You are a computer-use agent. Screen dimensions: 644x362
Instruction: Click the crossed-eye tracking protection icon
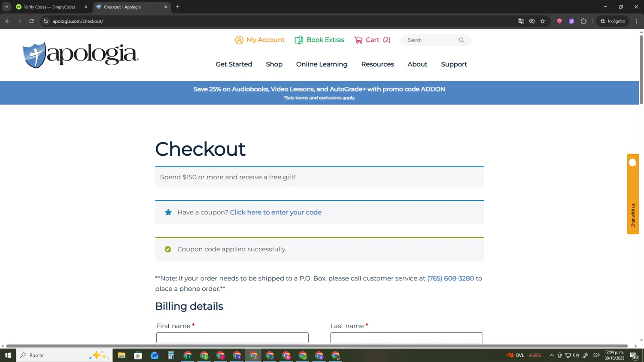tap(532, 21)
